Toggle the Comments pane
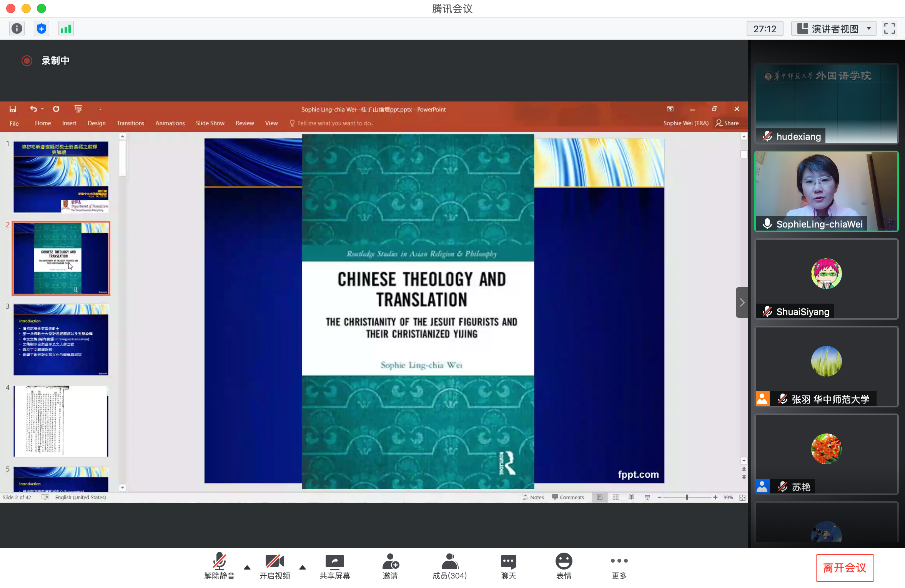 point(568,497)
